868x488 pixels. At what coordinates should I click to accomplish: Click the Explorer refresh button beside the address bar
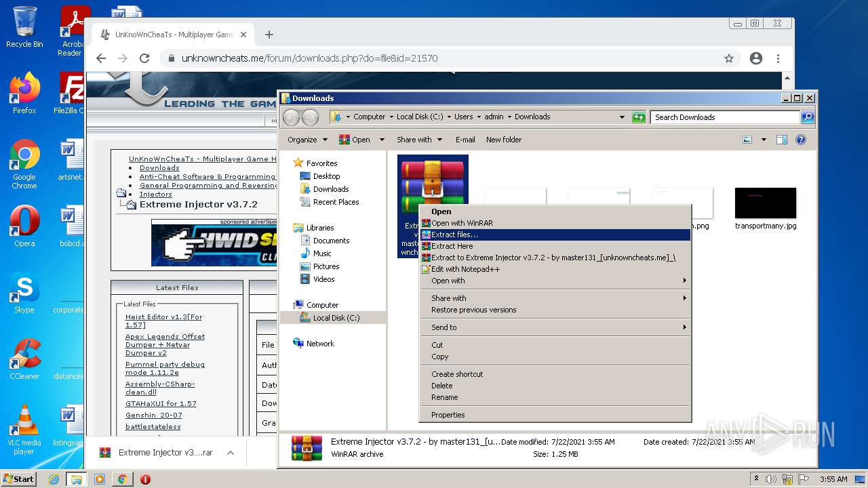click(x=639, y=117)
